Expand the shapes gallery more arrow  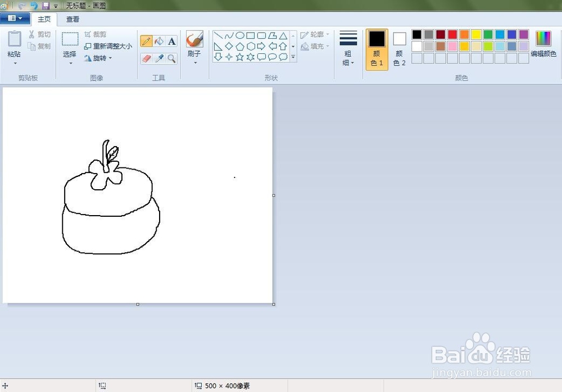[293, 57]
